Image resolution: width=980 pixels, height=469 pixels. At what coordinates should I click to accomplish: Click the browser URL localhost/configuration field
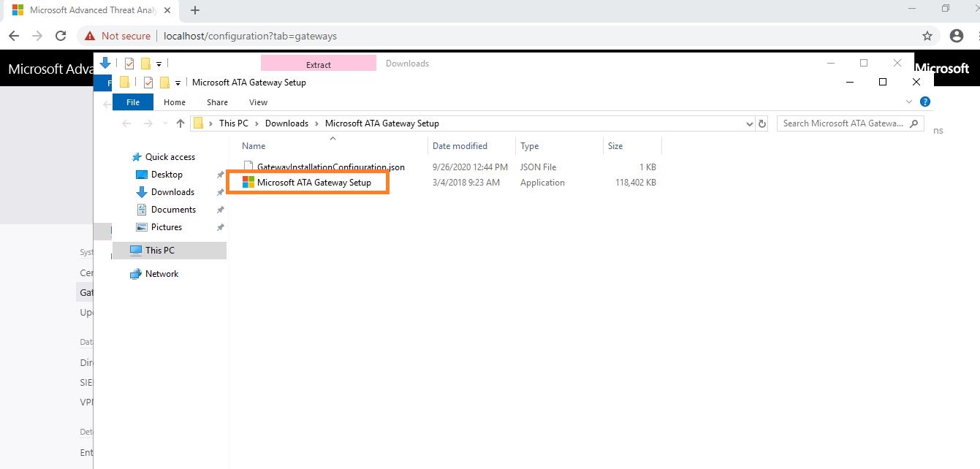250,36
